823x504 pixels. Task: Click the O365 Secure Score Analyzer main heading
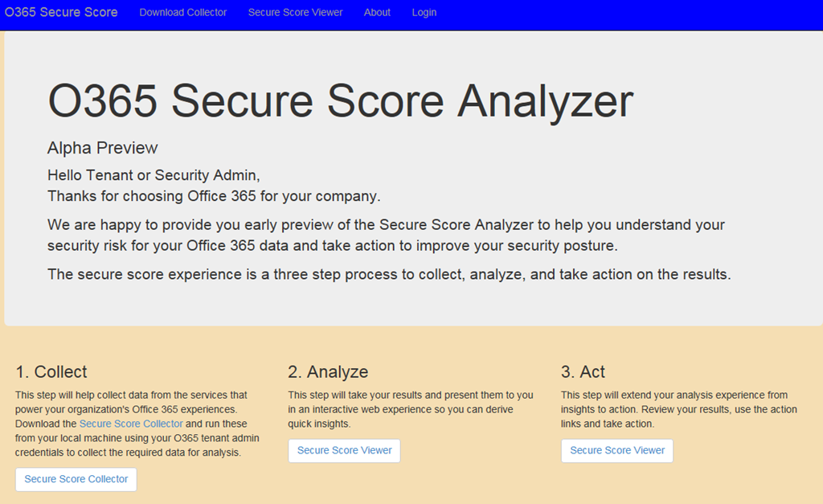(x=341, y=102)
